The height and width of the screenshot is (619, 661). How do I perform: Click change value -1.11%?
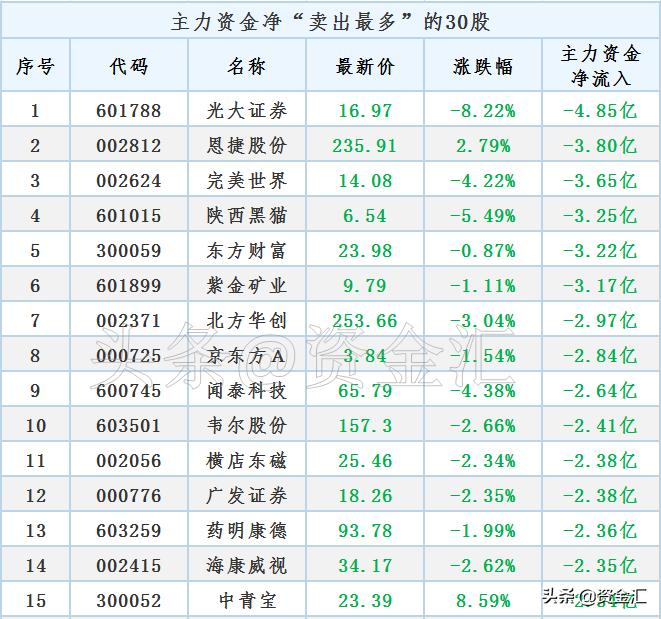tap(483, 286)
